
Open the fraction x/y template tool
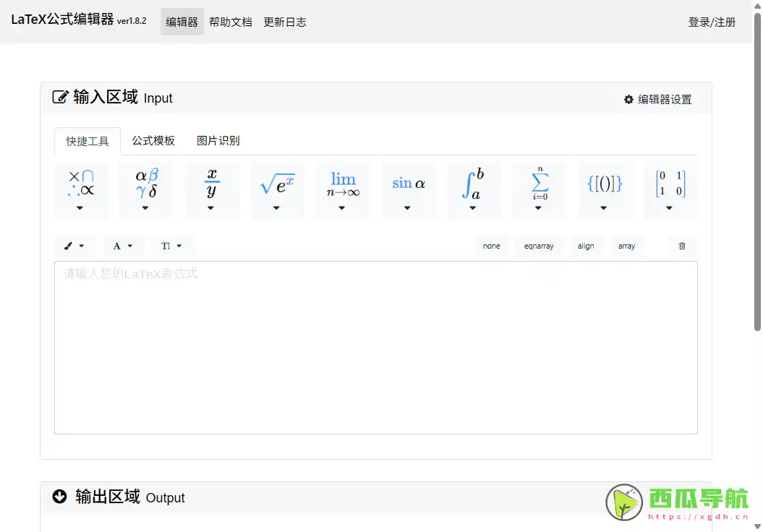[x=212, y=186]
